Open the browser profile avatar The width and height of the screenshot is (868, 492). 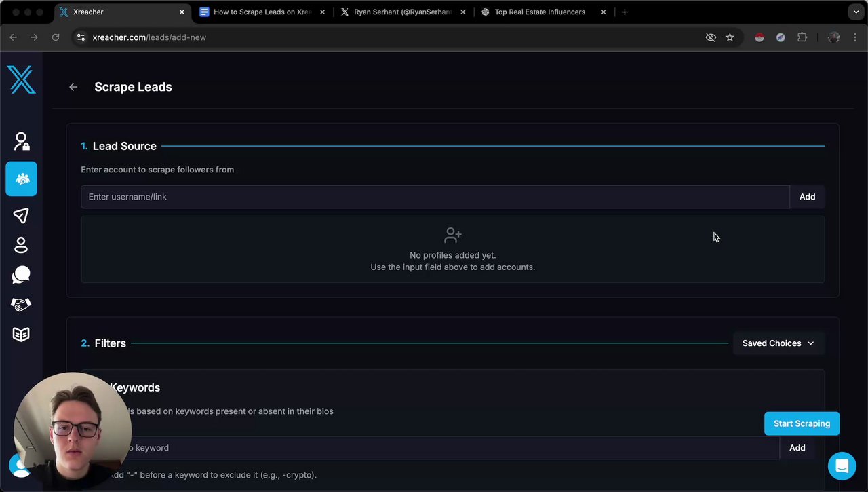(834, 37)
